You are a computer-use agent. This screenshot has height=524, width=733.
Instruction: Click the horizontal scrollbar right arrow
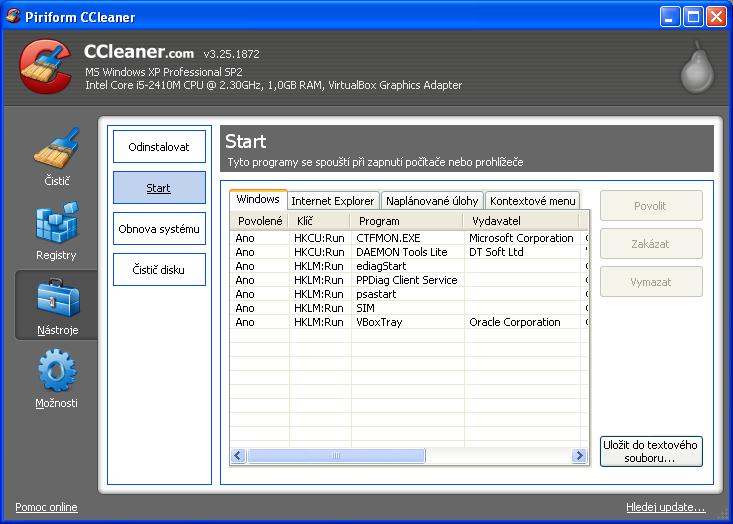coord(579,456)
